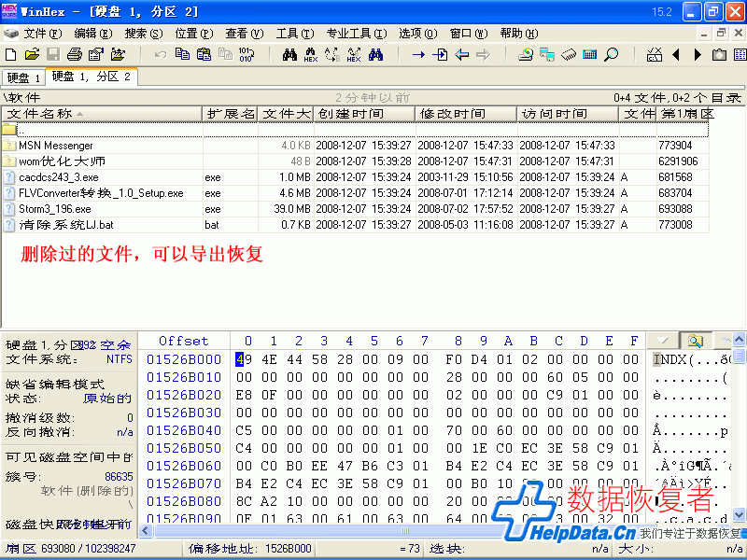Click the Clone Disk toolbar icon
The height and width of the screenshot is (560, 747).
pyautogui.click(x=547, y=55)
